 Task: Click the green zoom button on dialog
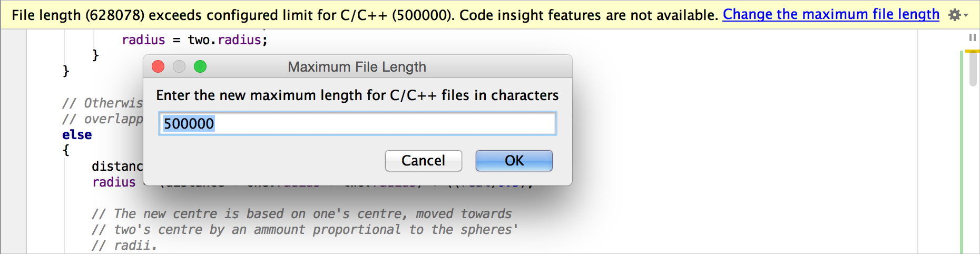(x=200, y=66)
